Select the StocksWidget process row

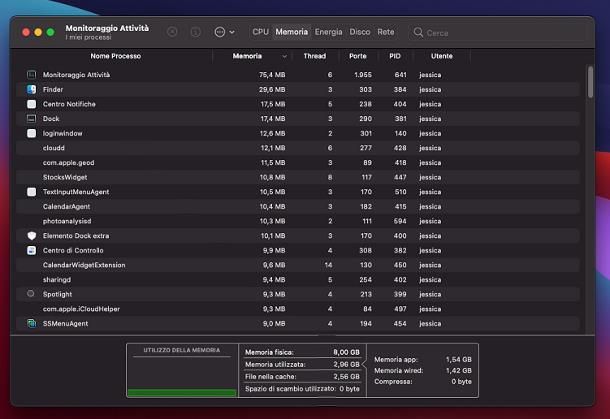(298, 177)
